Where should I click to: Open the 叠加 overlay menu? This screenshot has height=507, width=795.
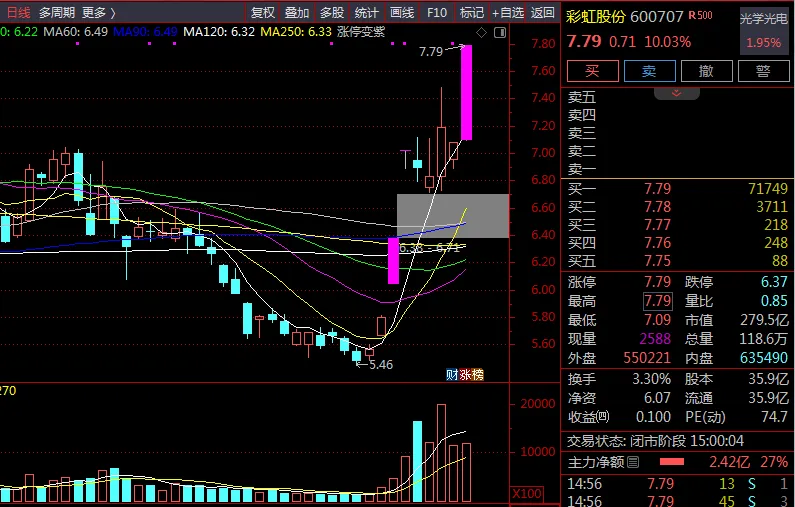tap(297, 12)
